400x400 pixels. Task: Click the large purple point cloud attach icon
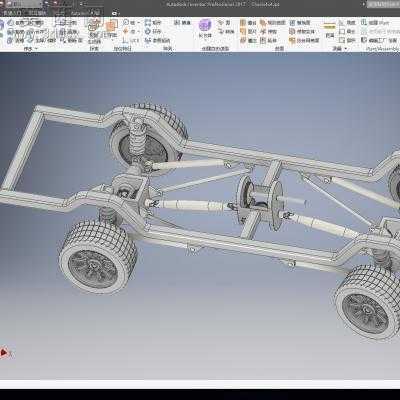click(205, 25)
